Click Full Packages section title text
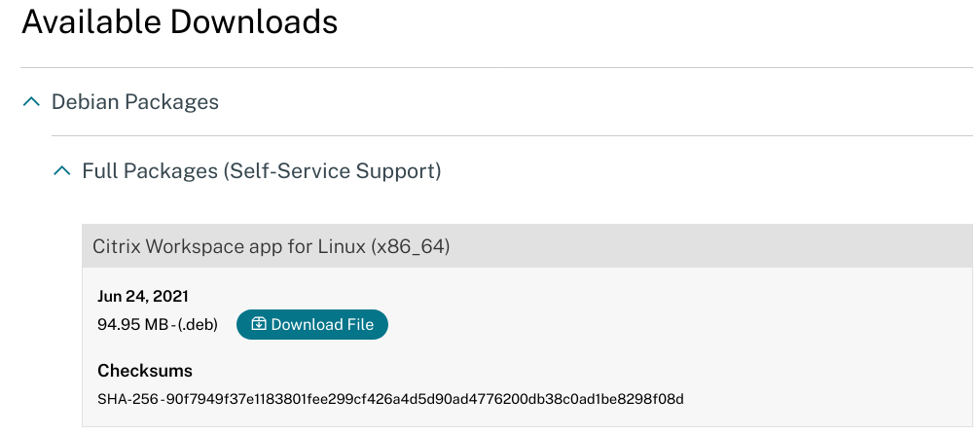Screen dimensions: 980x435 click(x=261, y=171)
